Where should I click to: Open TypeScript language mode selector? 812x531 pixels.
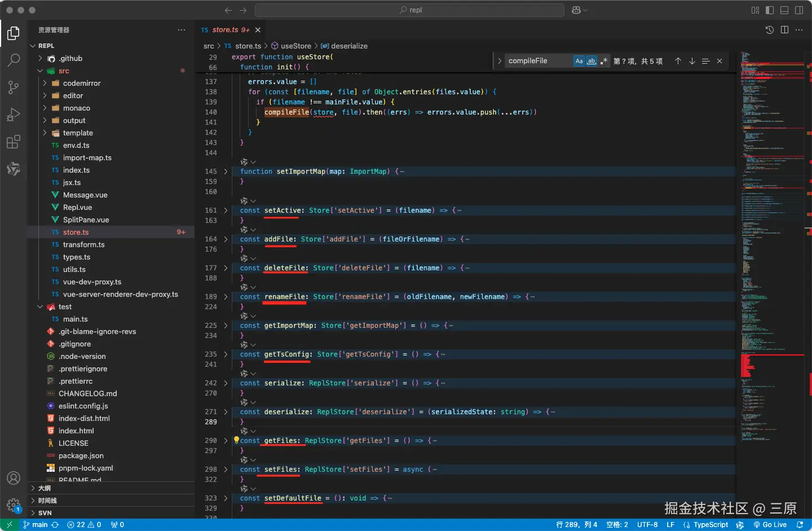pyautogui.click(x=710, y=525)
